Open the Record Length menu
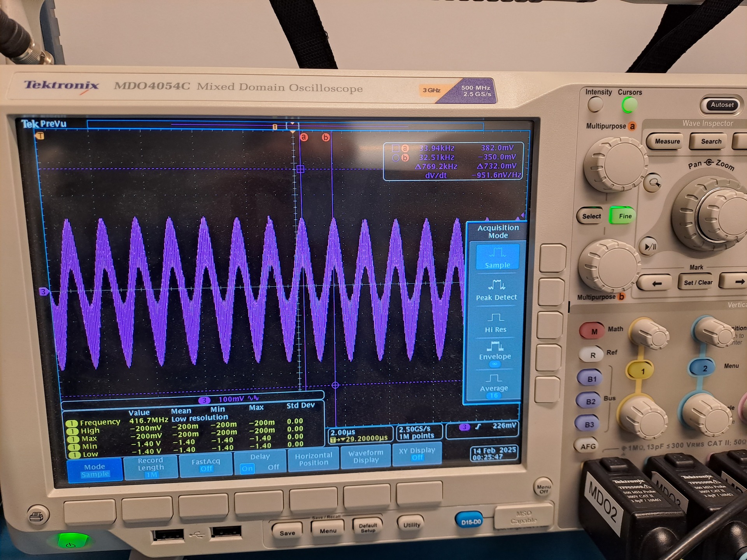This screenshot has width=747, height=560. 151,467
